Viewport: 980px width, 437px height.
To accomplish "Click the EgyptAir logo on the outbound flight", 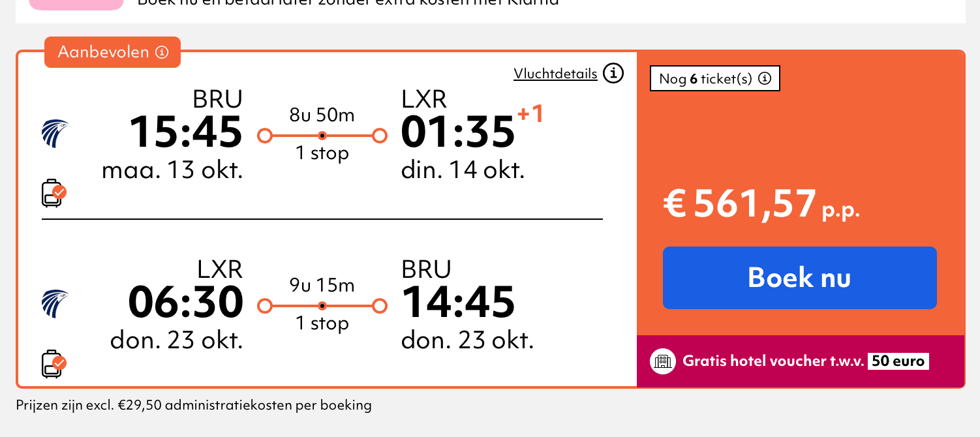I will click(55, 134).
